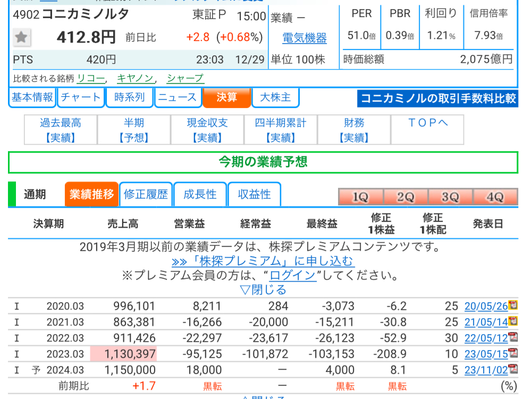Go to the ニュース tab
532x399 pixels.
point(178,97)
